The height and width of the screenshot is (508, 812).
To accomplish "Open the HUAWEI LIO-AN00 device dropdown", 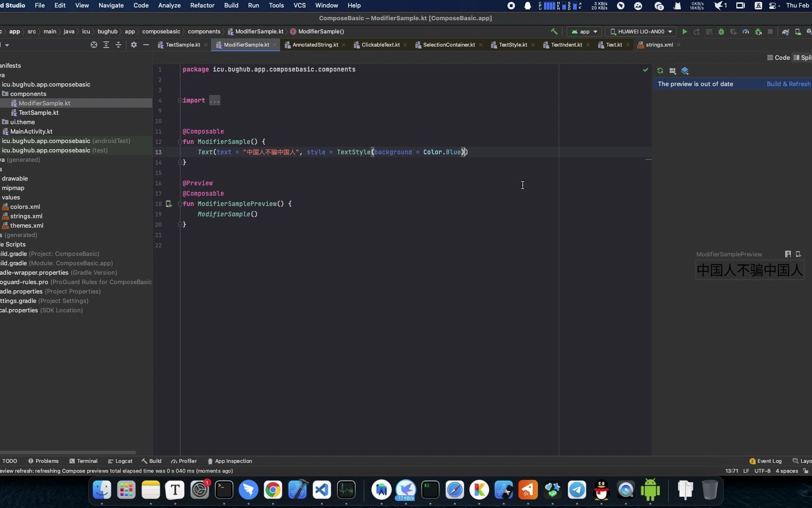I will tap(640, 32).
